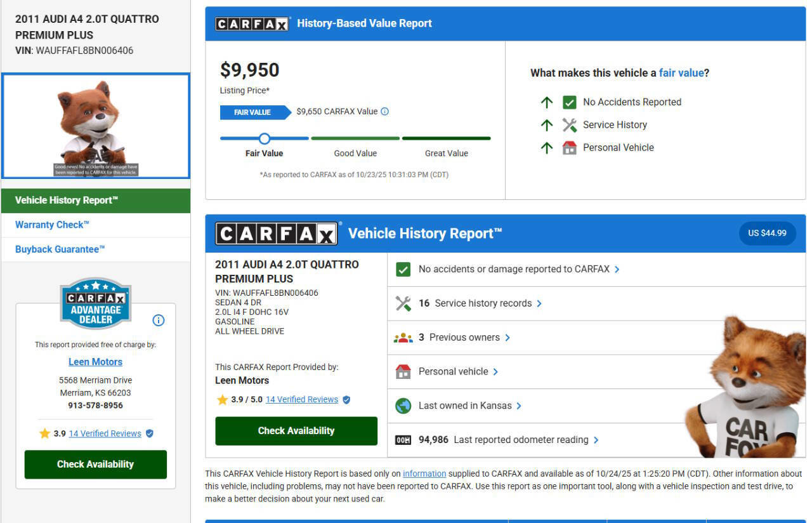Open the Buyback Guarantee menu item

(60, 249)
